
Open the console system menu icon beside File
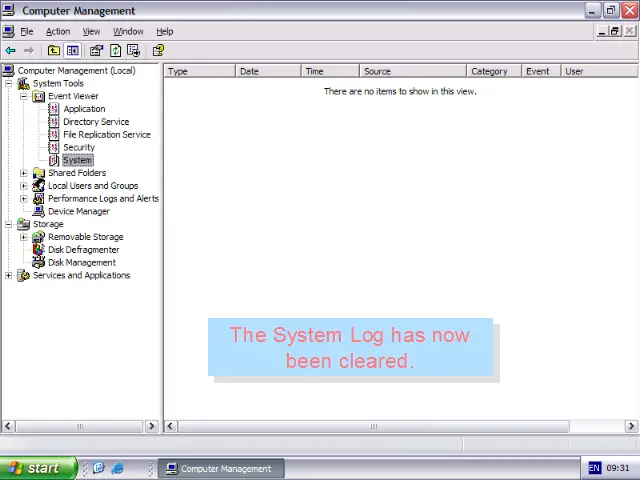coord(8,31)
